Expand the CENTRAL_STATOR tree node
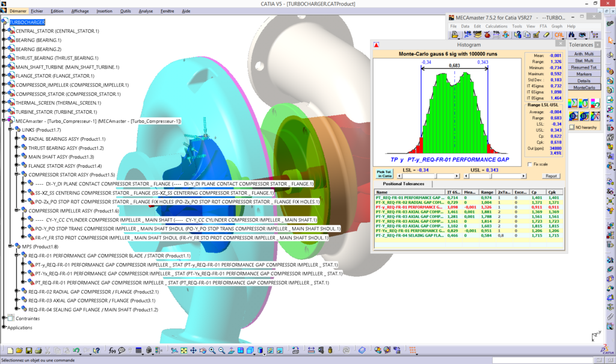 coord(4,31)
